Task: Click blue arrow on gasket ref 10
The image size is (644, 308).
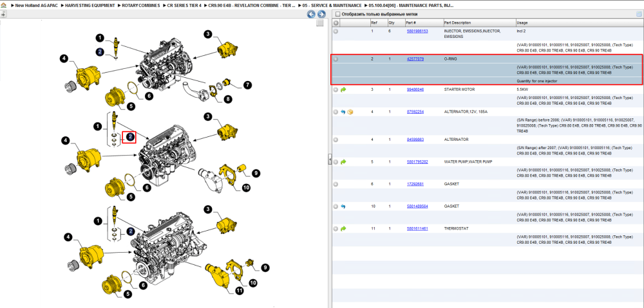Action: [x=343, y=206]
